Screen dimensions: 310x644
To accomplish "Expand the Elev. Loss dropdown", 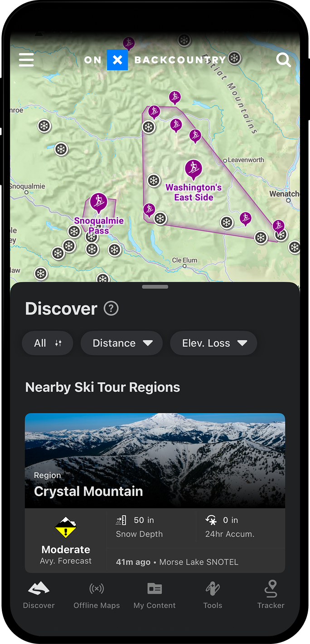I will point(213,343).
